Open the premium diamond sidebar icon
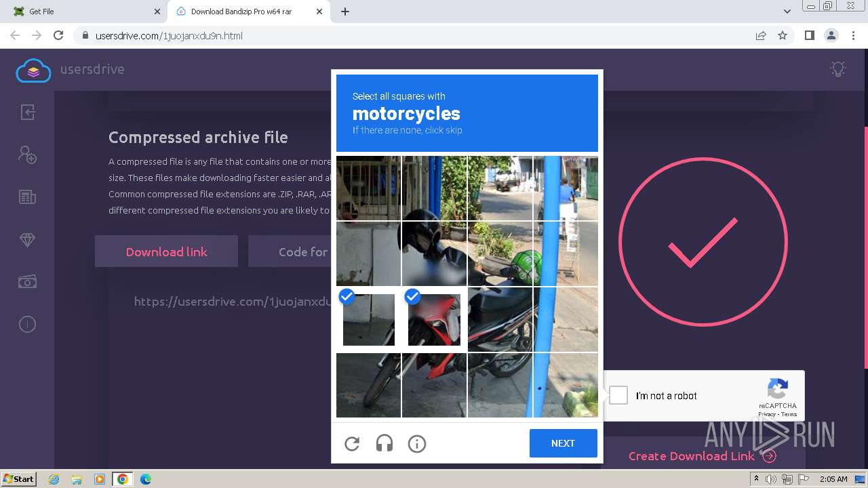The height and width of the screenshot is (488, 868). 27,240
